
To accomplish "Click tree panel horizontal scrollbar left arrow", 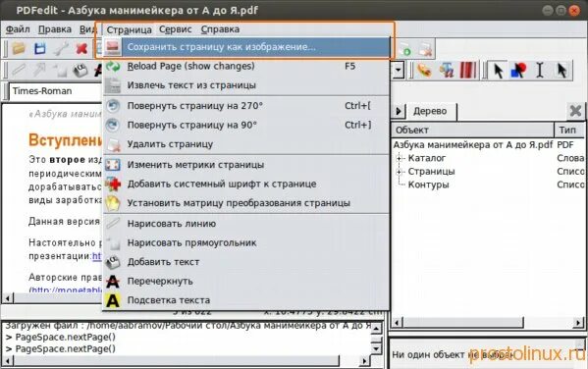I will [x=399, y=323].
